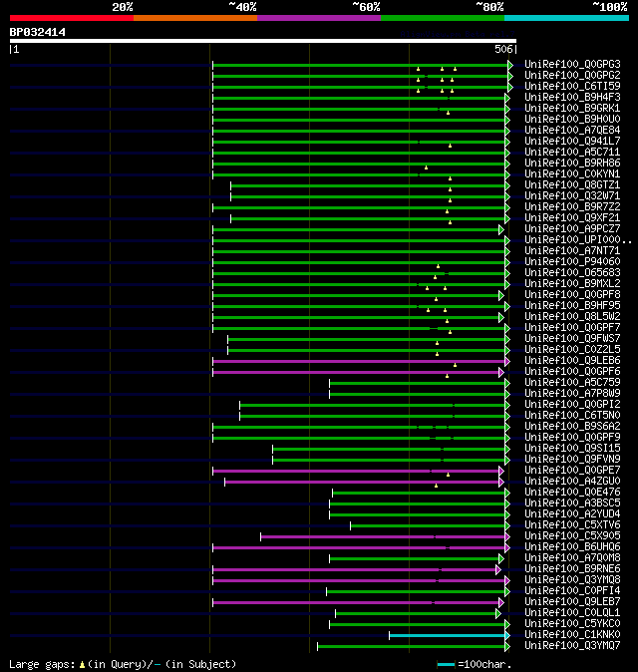Image resolution: width=638 pixels, height=672 pixels.
Task: Click the UniRef100_A7Q0M8 label
Action: point(572,558)
